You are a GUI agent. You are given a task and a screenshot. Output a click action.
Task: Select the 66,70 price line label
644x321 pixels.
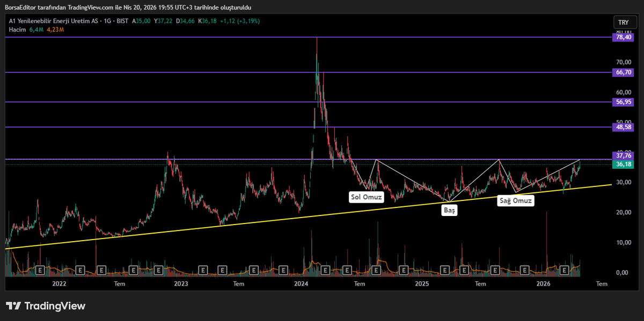[623, 72]
